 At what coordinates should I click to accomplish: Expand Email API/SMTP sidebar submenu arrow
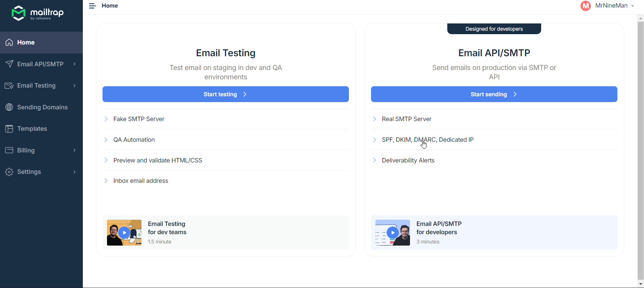point(75,64)
